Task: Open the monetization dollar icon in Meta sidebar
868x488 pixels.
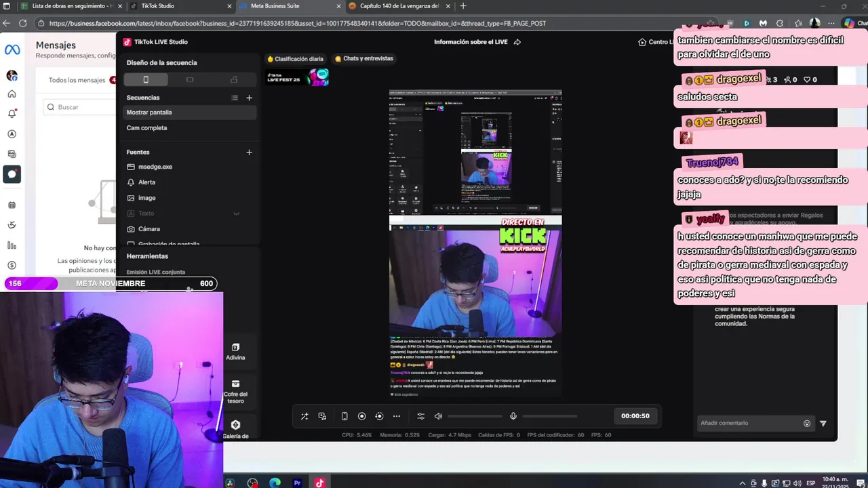Action: click(12, 265)
